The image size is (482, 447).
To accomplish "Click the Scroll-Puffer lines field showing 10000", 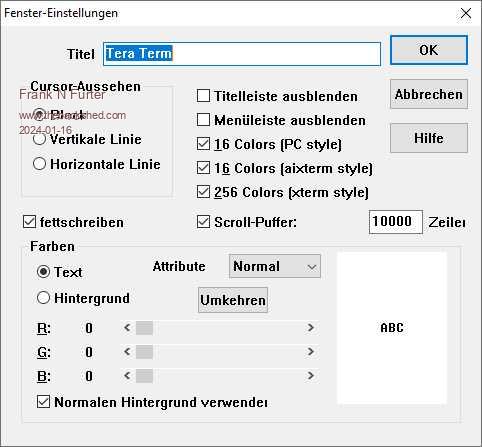I will coord(396,222).
